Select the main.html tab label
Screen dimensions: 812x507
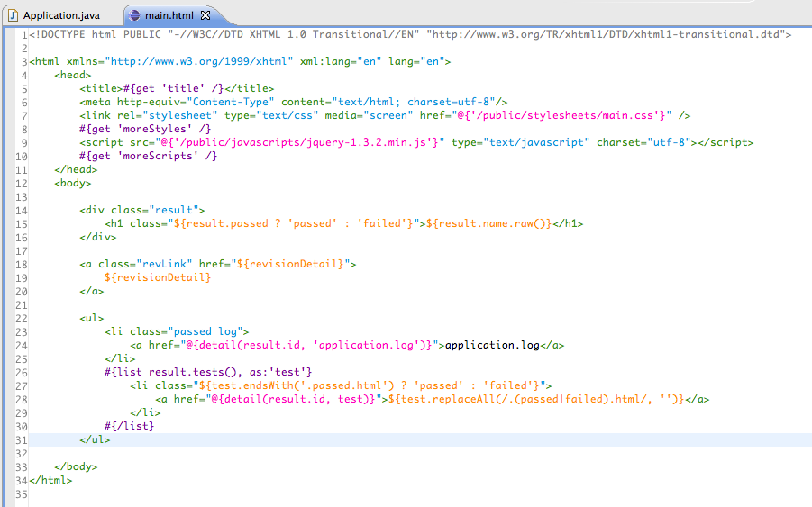[x=169, y=15]
